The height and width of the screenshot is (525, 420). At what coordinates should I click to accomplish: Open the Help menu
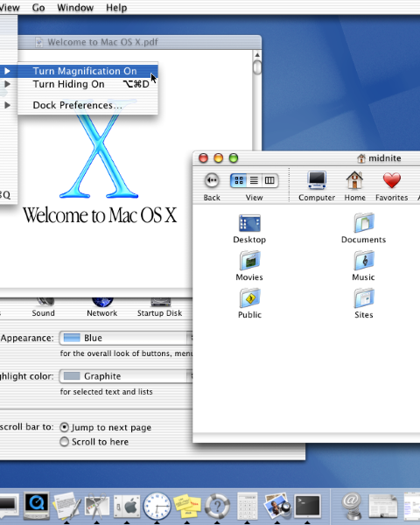pyautogui.click(x=116, y=7)
